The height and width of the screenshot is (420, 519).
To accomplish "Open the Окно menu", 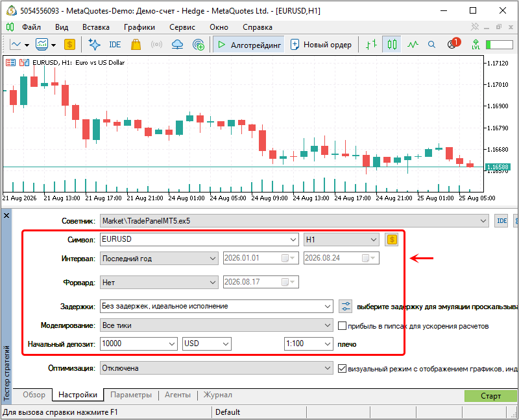I will [219, 27].
